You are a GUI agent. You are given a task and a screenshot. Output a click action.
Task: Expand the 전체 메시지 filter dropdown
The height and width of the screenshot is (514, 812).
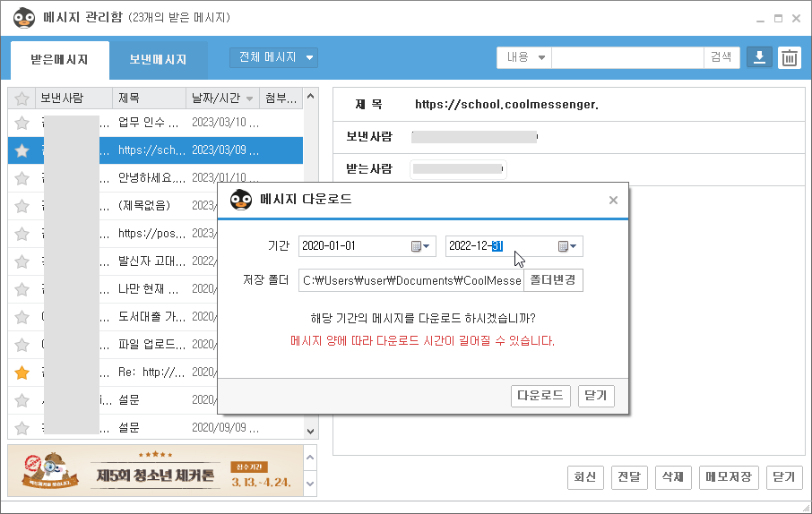point(273,57)
